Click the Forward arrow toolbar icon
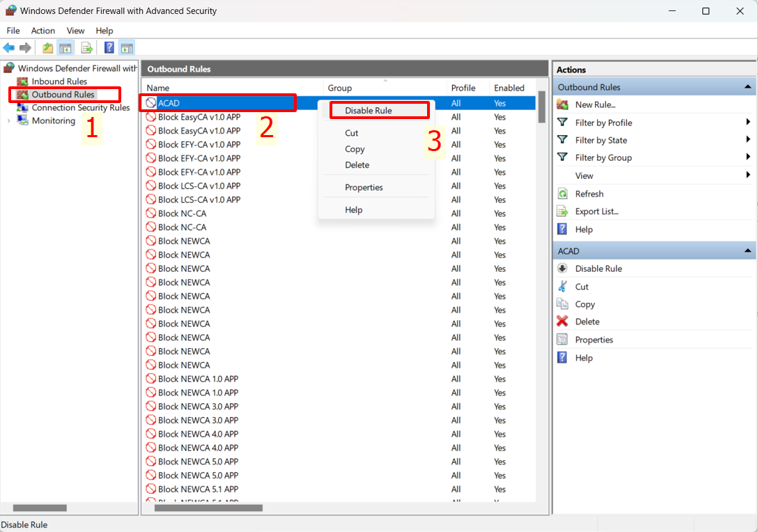The image size is (758, 532). pos(25,48)
